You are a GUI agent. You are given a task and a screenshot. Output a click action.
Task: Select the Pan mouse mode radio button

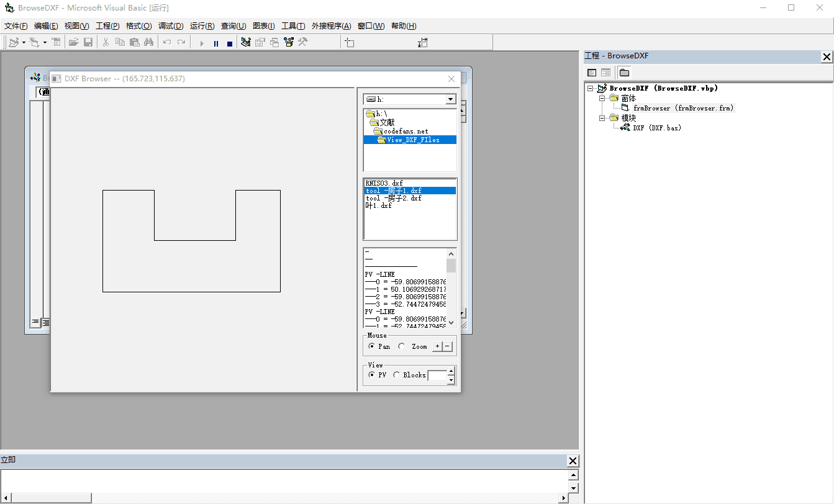pos(372,346)
